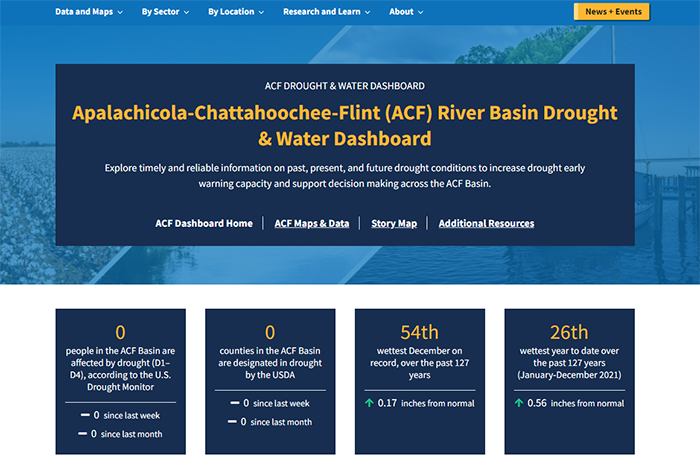Click dash icon for people since last month
Screen dimensions: 700x466
click(82, 434)
